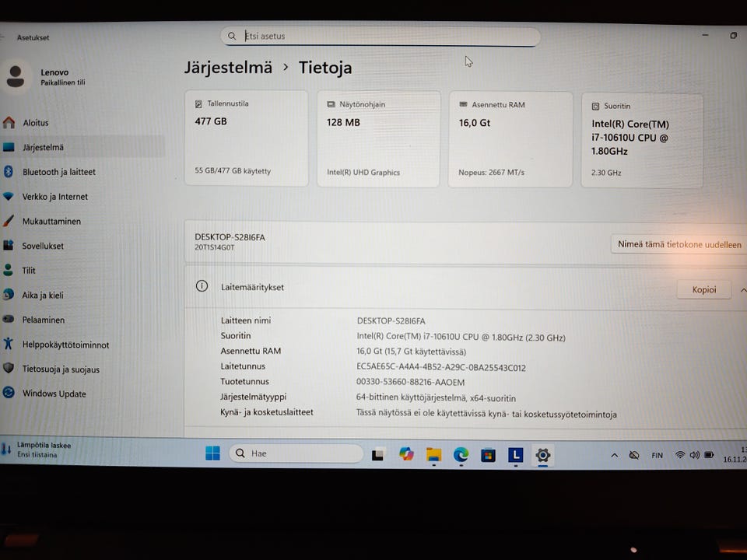Click the DESKTOP-S28I6FA header name

[230, 237]
